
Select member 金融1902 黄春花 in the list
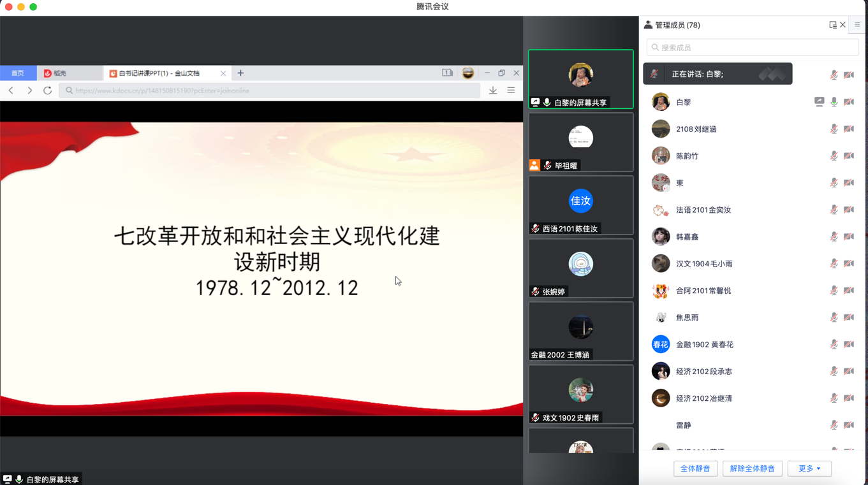[x=704, y=344]
